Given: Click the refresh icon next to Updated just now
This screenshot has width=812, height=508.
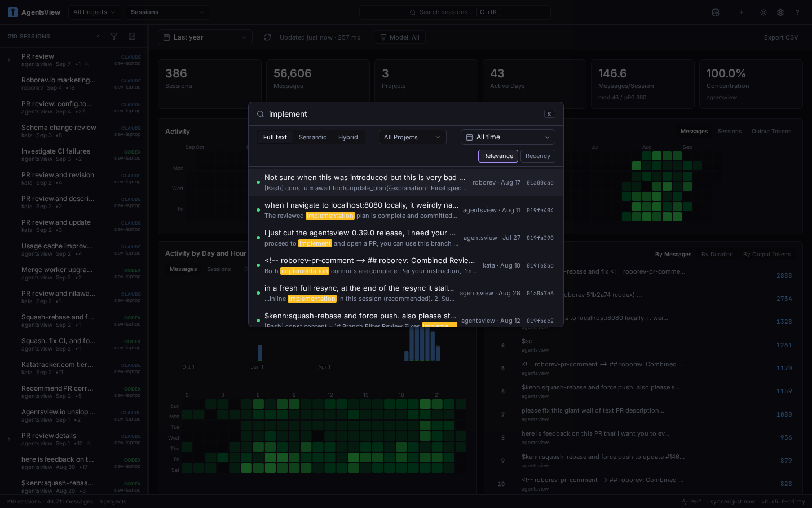Looking at the screenshot, I should click(267, 37).
